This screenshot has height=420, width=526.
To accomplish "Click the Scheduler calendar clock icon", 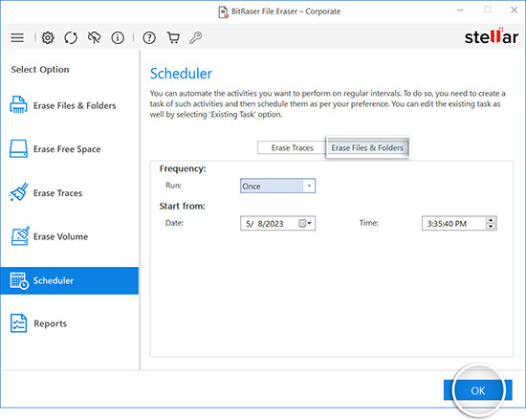I will (19, 280).
